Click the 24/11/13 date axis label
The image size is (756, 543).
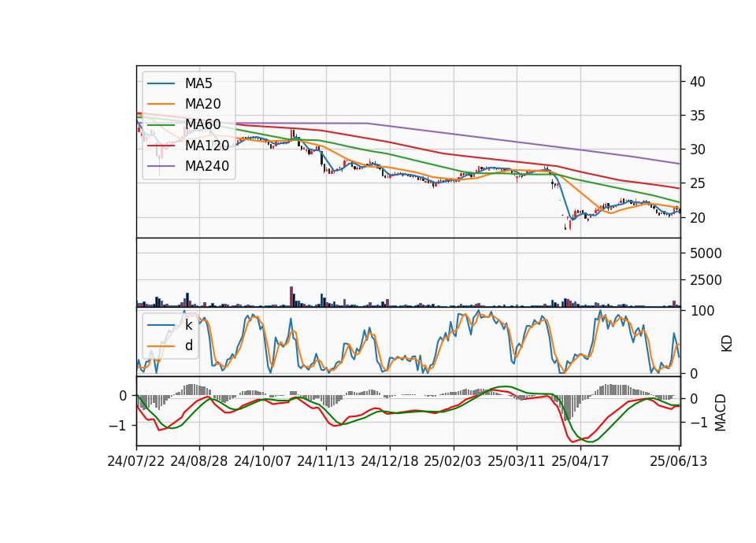326,461
